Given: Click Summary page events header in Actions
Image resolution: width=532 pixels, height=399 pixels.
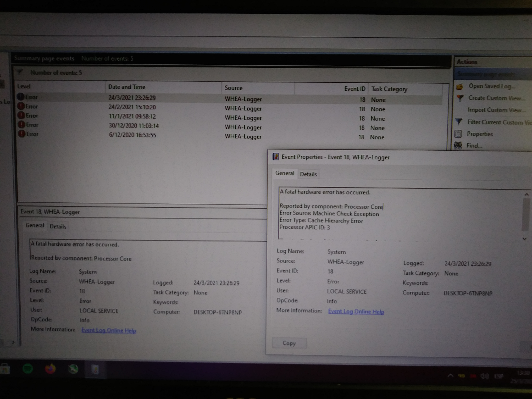Looking at the screenshot, I should coord(493,74).
